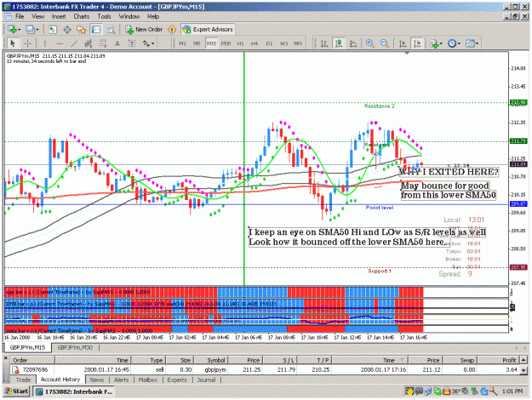Open the Data Window icon in toolbar
Viewport: 532px width, 400px height.
[x=67, y=30]
